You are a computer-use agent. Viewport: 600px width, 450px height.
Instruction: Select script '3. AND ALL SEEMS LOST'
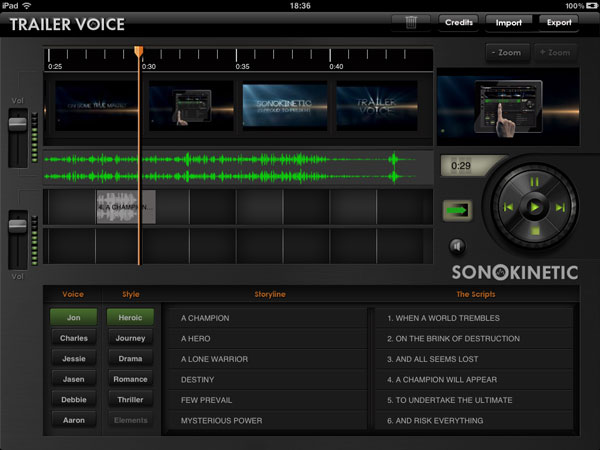click(474, 359)
